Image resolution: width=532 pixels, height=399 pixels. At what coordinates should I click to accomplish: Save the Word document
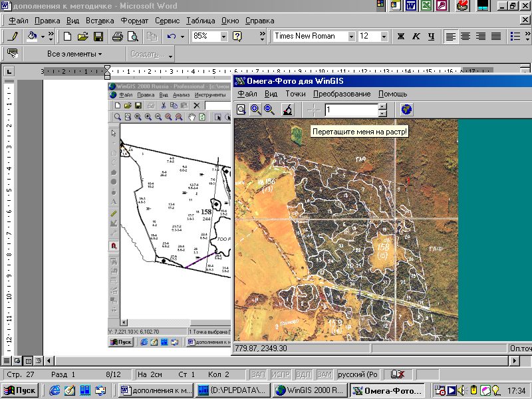click(98, 37)
